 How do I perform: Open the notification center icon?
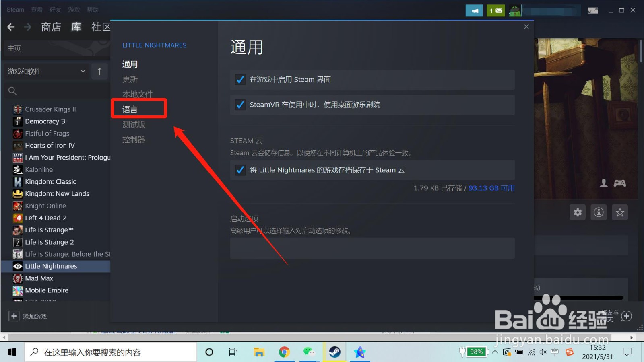627,352
